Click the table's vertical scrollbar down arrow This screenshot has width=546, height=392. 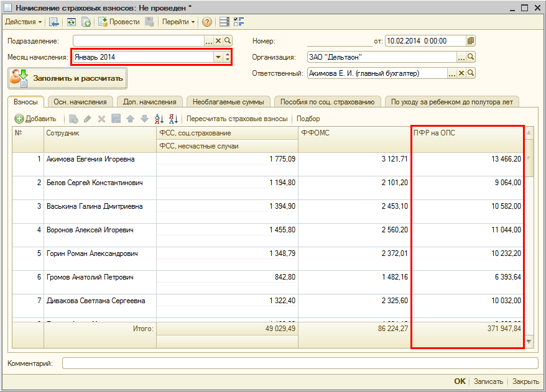(x=529, y=341)
